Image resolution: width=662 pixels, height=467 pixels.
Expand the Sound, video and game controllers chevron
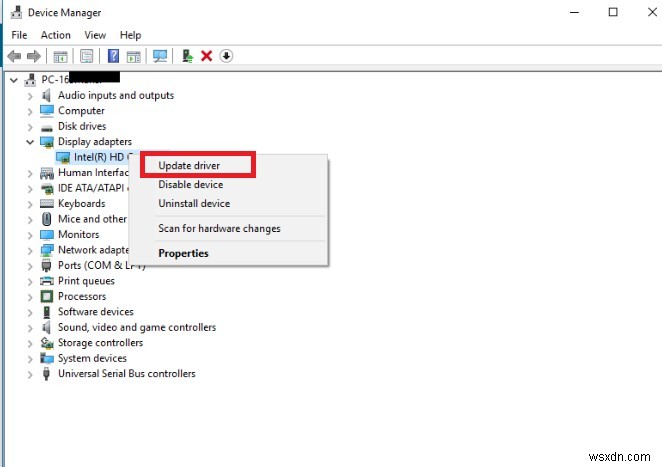coord(30,328)
